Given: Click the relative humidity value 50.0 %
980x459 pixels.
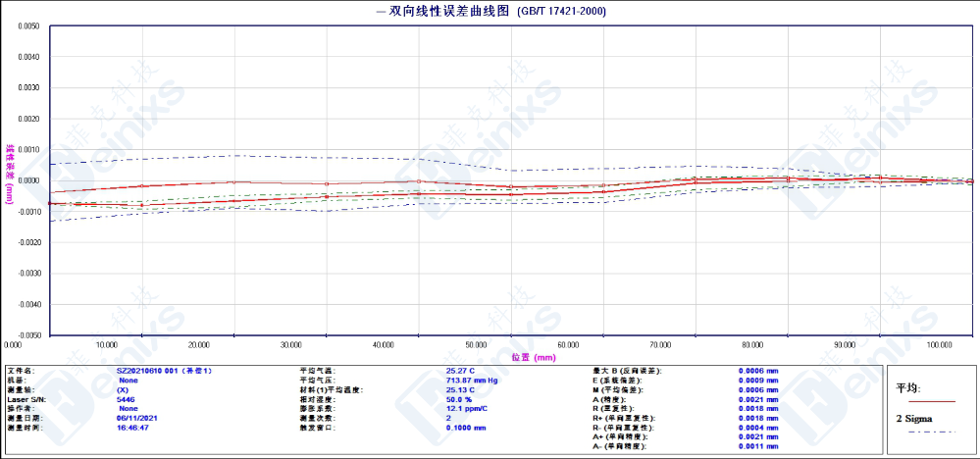Looking at the screenshot, I should [459, 399].
